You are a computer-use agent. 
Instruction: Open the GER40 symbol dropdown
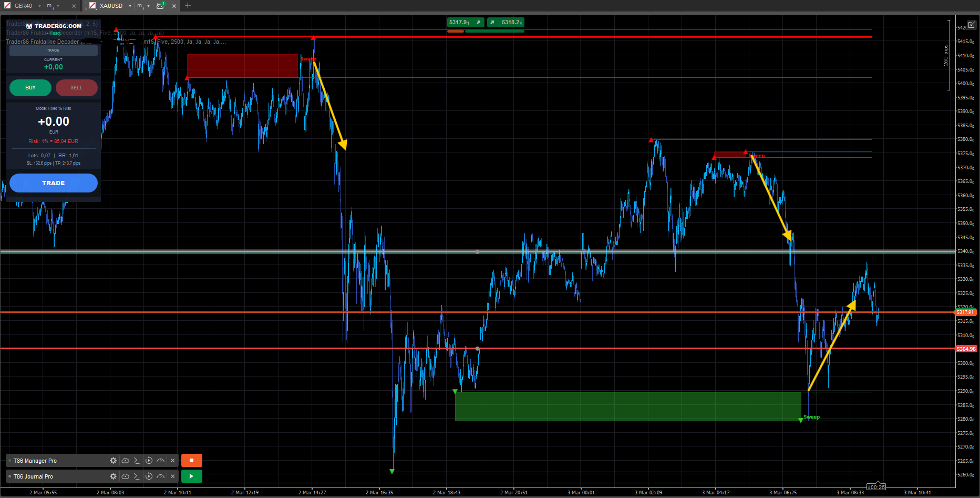click(39, 6)
